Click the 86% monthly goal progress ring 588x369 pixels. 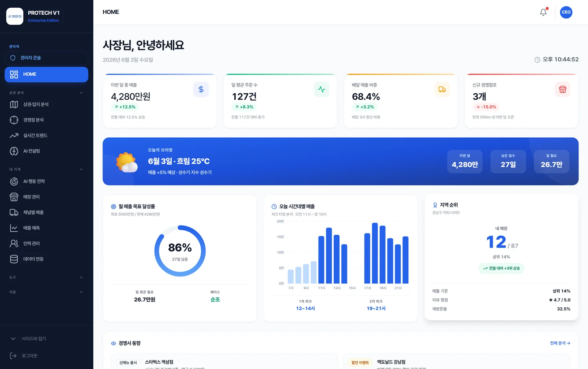pos(180,251)
